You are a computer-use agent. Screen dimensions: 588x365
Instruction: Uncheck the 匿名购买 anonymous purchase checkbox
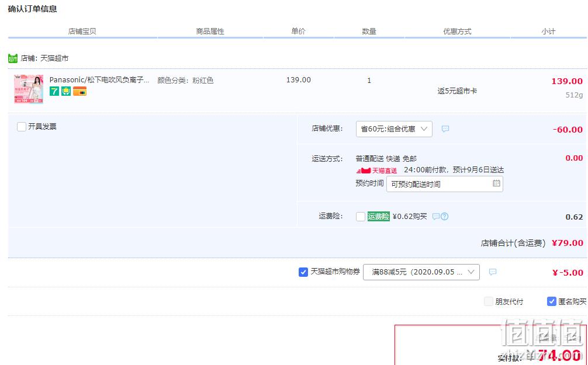pyautogui.click(x=551, y=301)
